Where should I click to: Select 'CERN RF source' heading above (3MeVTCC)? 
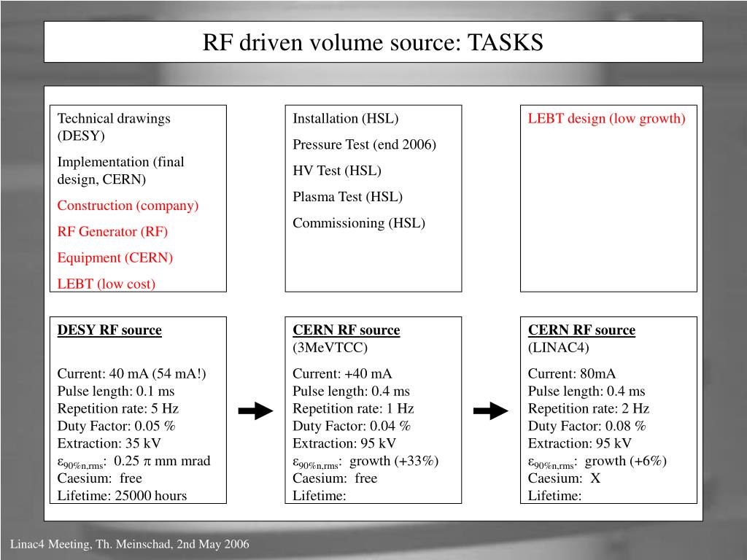coord(347,330)
